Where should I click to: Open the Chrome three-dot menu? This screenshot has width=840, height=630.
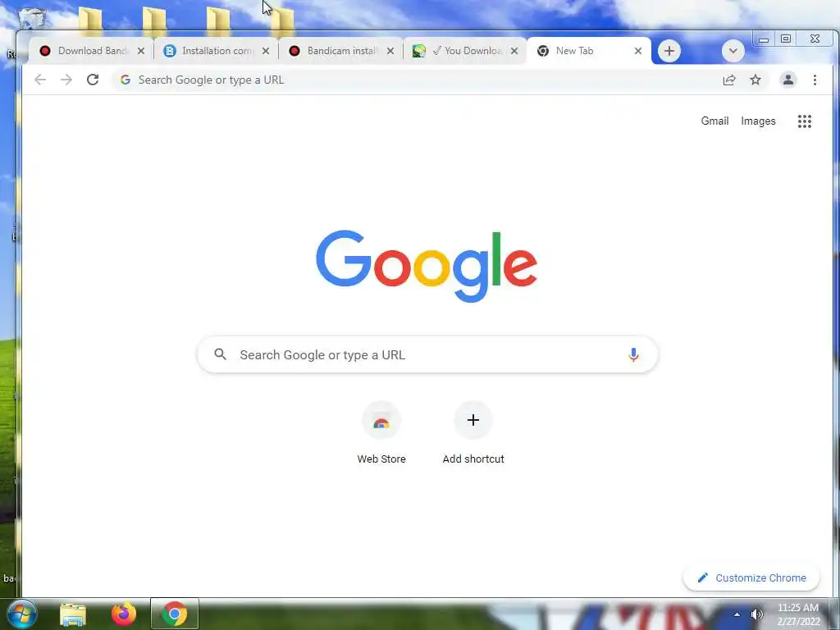pyautogui.click(x=815, y=80)
